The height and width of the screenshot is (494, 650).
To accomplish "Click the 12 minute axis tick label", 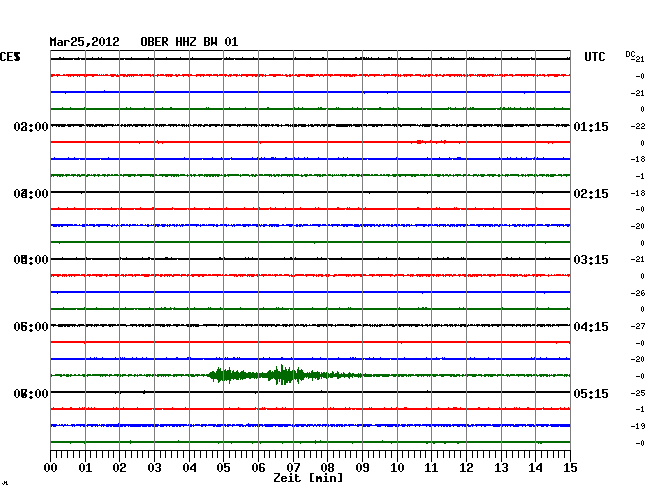I will [x=466, y=468].
